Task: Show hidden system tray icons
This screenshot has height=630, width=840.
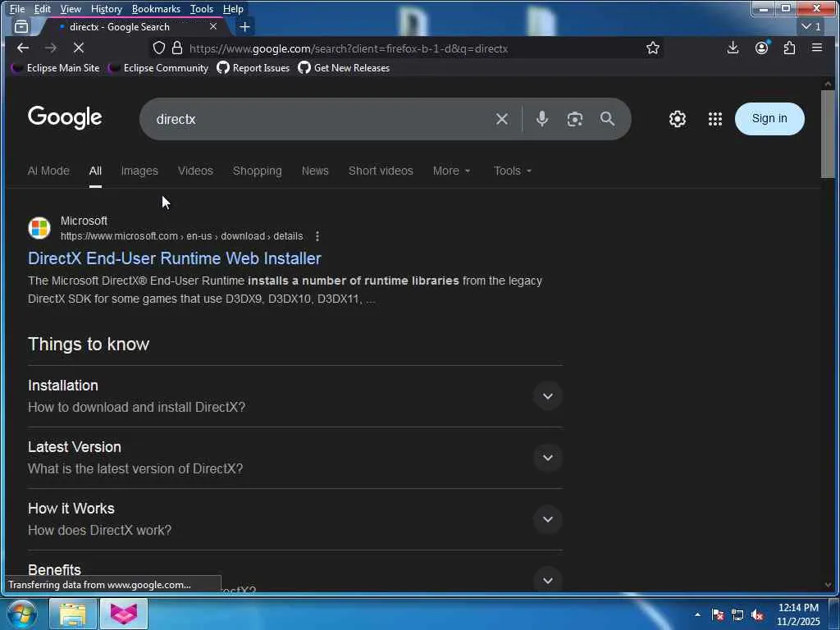Action: (697, 615)
